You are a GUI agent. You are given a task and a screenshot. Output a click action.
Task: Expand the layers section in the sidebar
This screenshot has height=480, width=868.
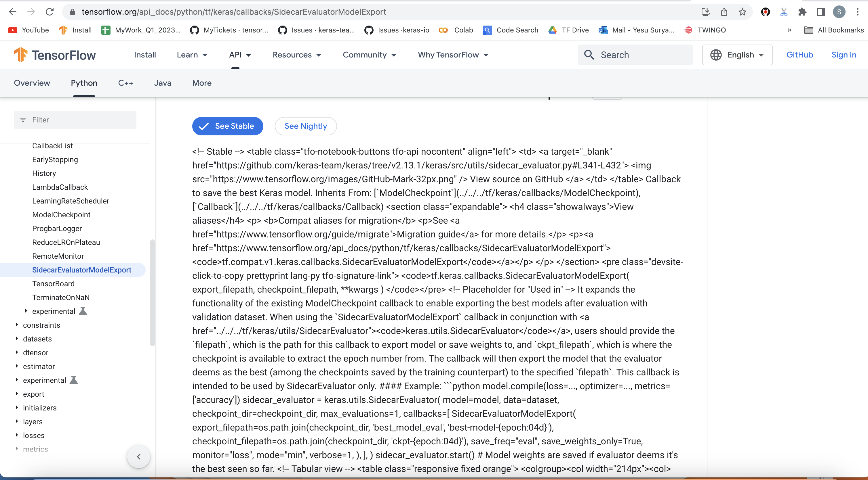33,421
